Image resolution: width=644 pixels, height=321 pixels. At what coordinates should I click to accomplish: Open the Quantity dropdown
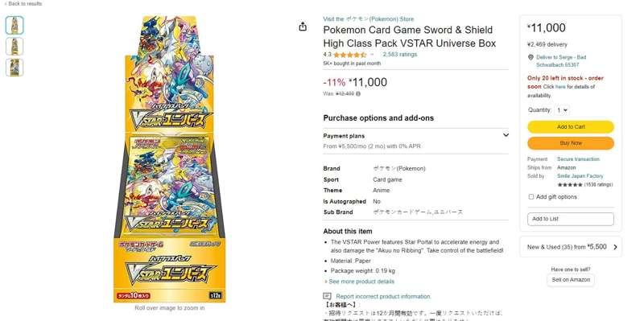tap(561, 110)
